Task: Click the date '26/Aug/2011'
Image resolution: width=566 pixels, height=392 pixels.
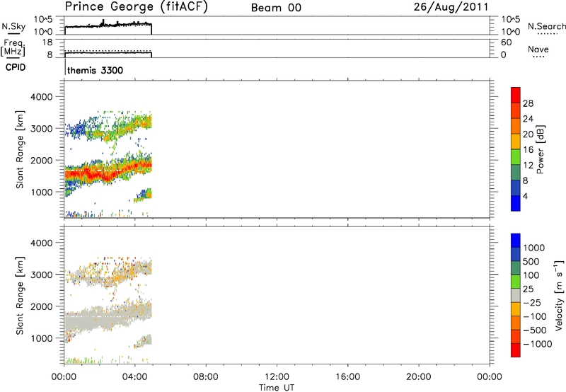Action: 451,7
